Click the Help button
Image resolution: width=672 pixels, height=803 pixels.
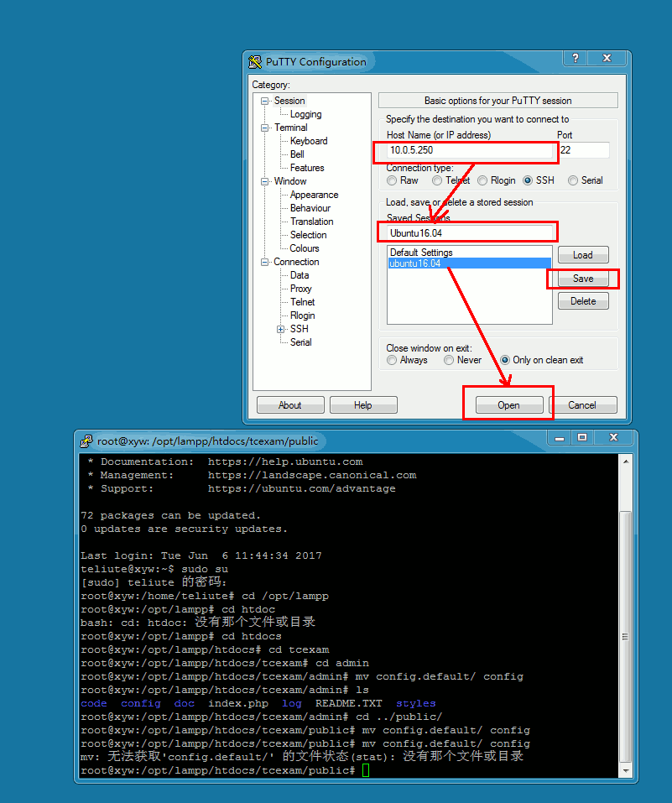pyautogui.click(x=363, y=405)
